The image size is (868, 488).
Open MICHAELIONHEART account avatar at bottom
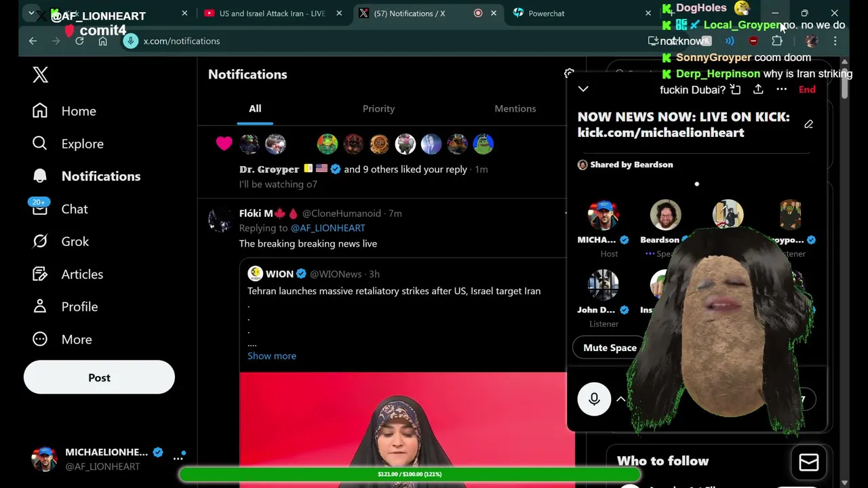click(x=45, y=459)
